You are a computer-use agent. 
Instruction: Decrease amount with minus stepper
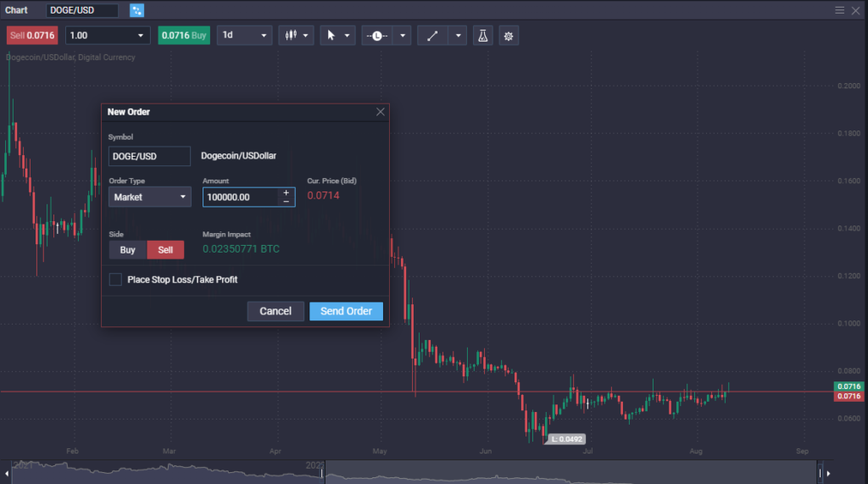[287, 202]
